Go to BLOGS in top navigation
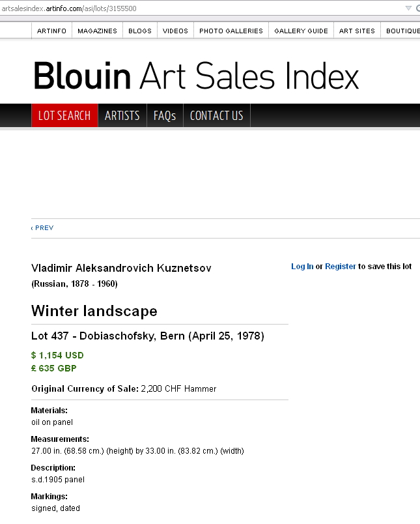 [x=140, y=31]
